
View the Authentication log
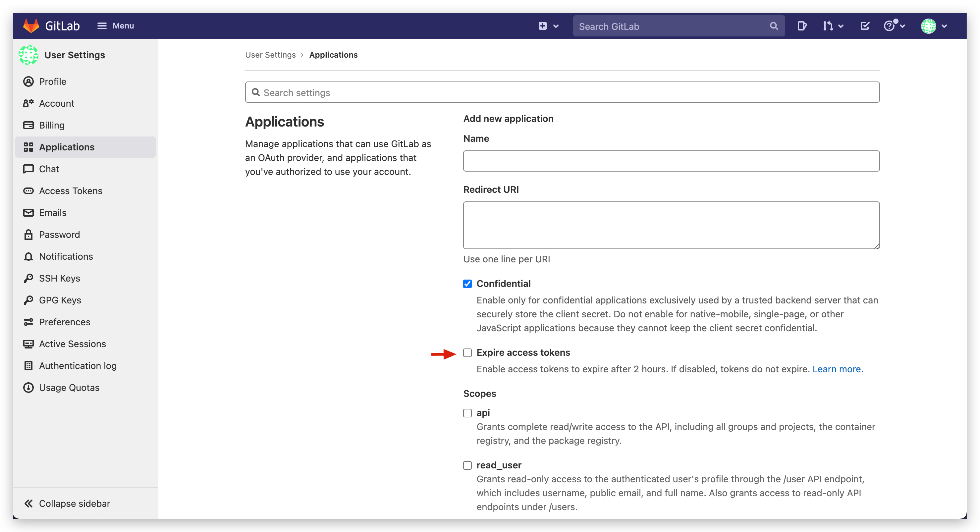78,365
